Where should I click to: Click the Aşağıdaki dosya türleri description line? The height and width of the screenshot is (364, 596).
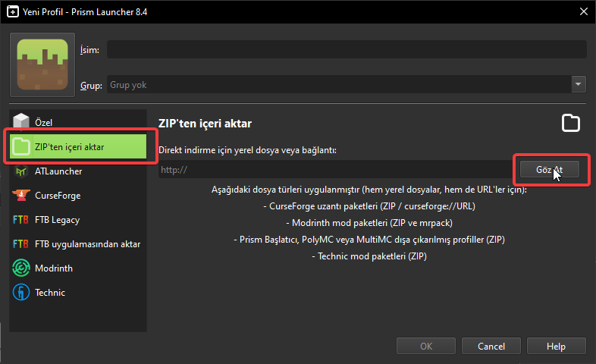pyautogui.click(x=369, y=190)
